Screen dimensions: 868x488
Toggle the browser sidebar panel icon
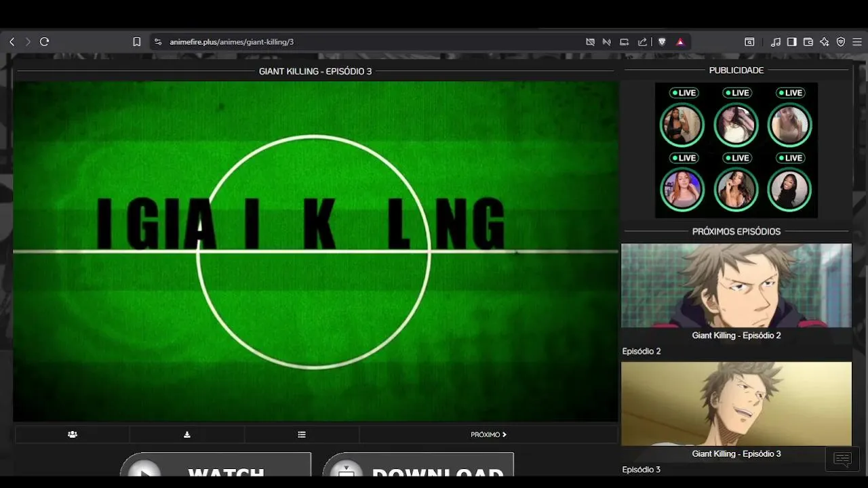(x=792, y=42)
